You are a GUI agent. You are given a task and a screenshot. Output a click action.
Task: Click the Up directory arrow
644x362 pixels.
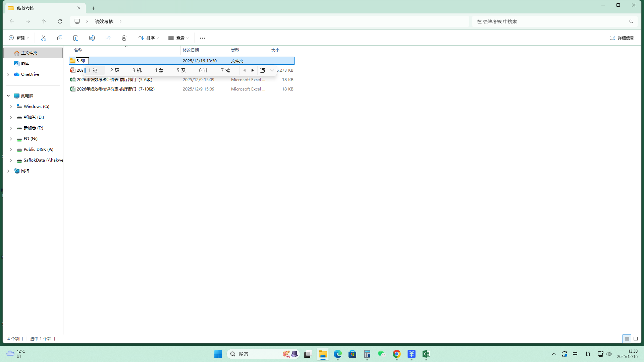[x=44, y=21]
